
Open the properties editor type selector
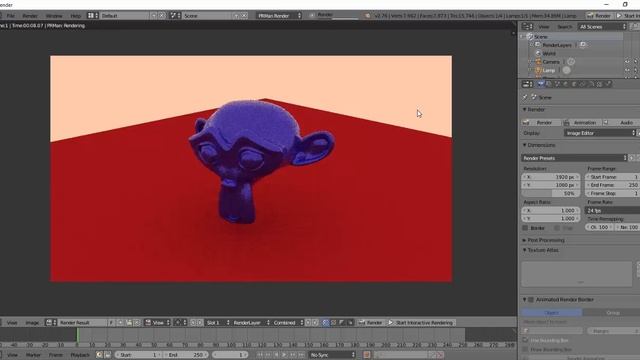click(527, 84)
